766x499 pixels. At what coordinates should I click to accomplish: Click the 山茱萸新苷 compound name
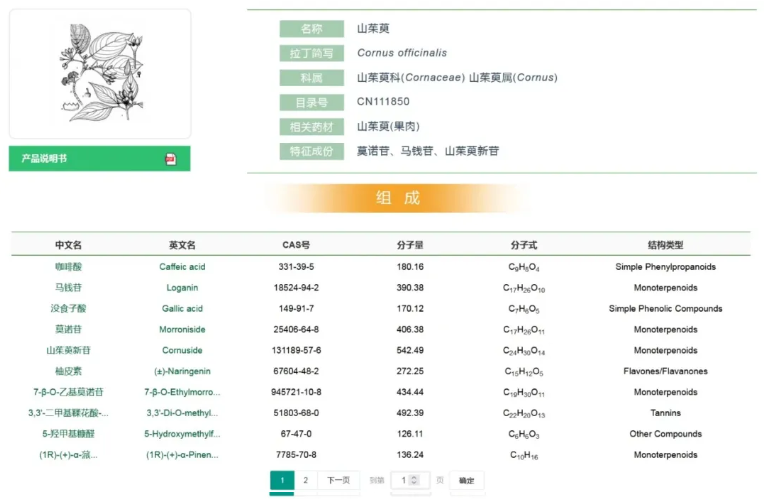[x=68, y=351]
